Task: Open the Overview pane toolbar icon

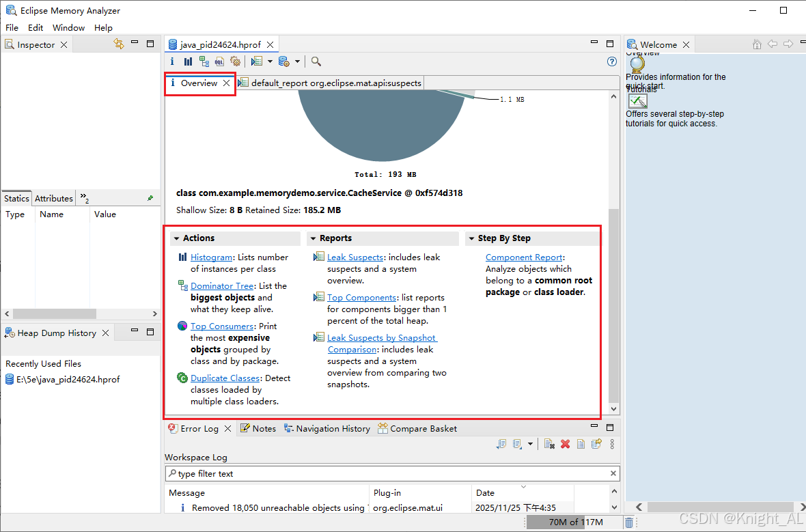Action: [x=172, y=61]
